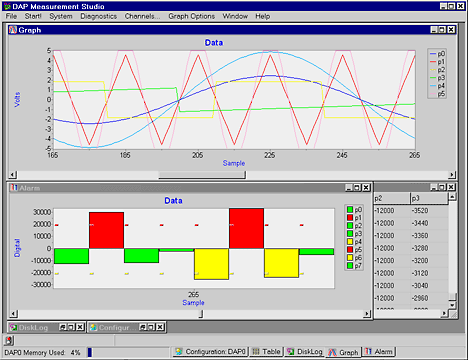Maximize the minimized Configuration window
The height and width of the screenshot is (360, 468).
[151, 327]
